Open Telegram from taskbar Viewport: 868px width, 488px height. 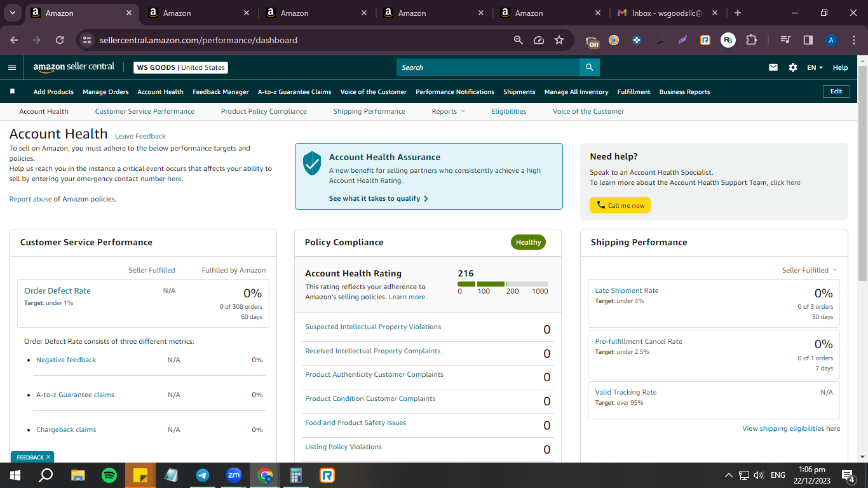pos(203,475)
